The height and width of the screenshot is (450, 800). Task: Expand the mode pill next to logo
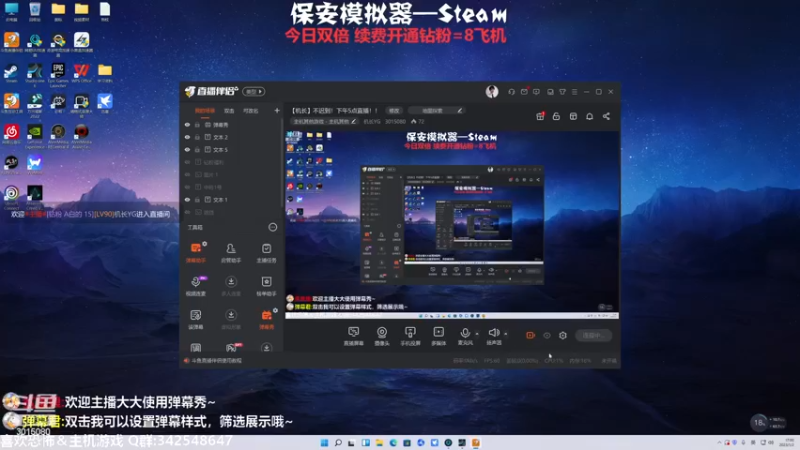point(254,91)
